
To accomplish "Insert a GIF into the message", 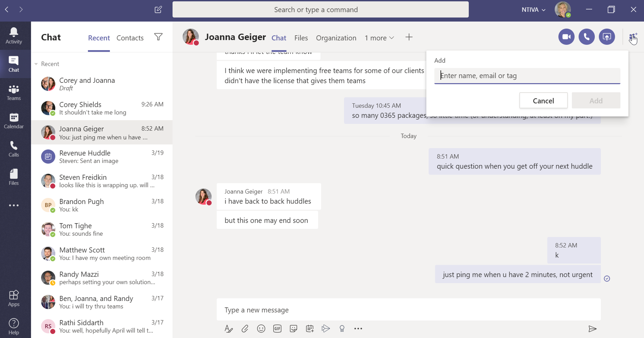I will (277, 328).
